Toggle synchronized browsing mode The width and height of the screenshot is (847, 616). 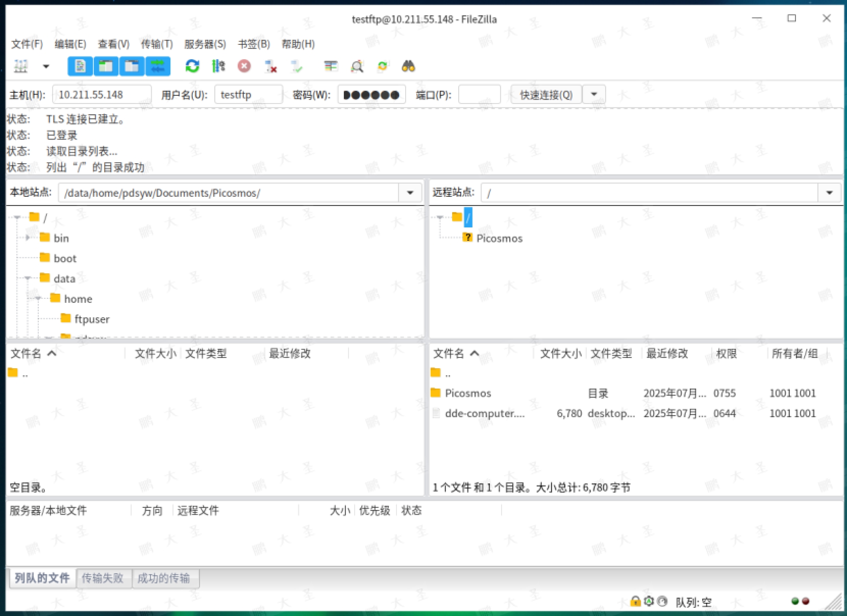pyautogui.click(x=382, y=66)
